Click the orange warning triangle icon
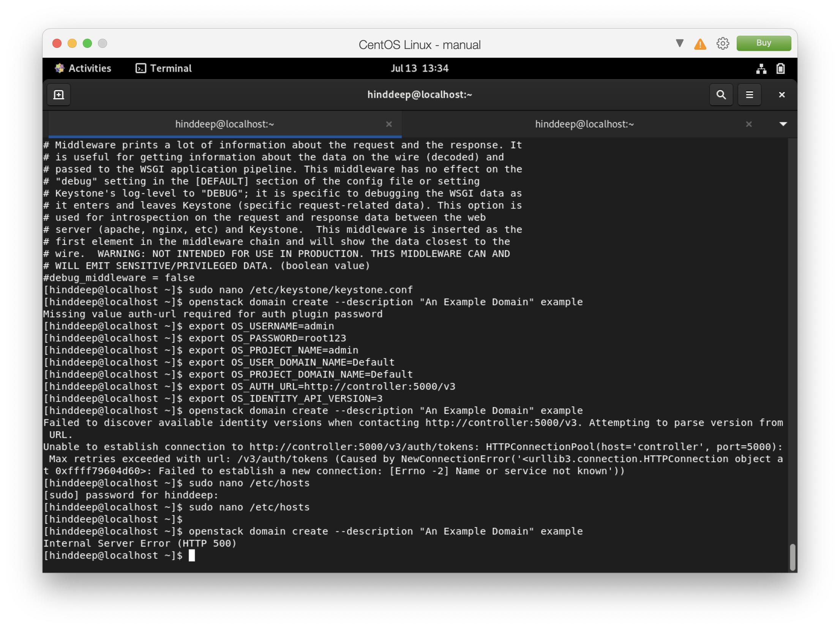Image resolution: width=840 pixels, height=629 pixels. pos(700,44)
